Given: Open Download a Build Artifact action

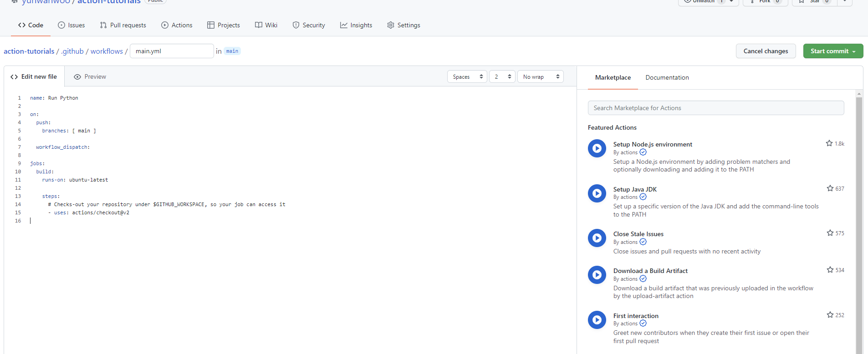Looking at the screenshot, I should pyautogui.click(x=650, y=271).
